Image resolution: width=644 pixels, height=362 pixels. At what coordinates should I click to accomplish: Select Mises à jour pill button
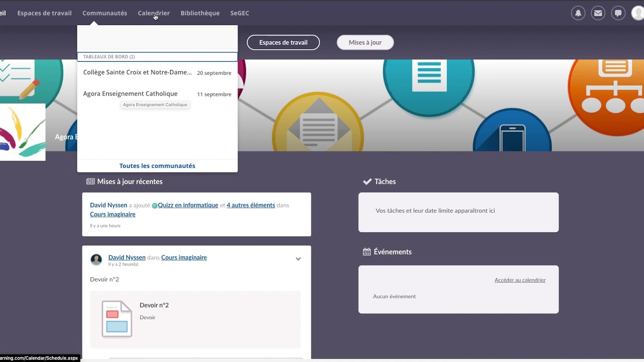[365, 42]
